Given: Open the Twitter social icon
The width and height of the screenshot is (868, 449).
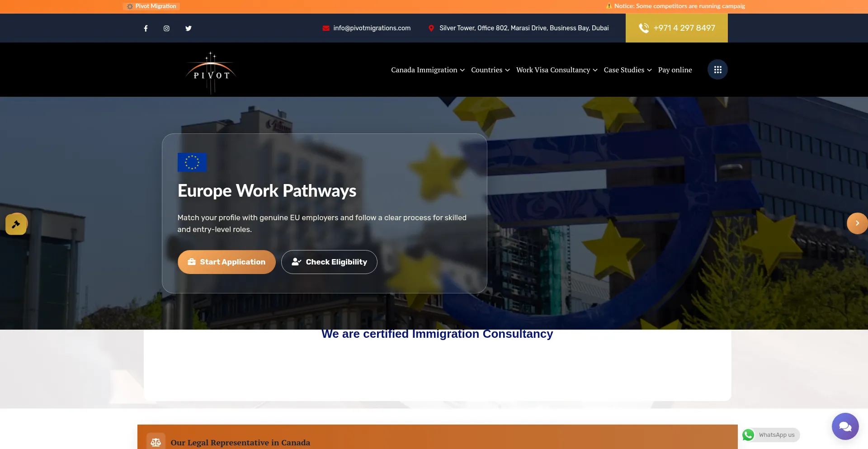Looking at the screenshot, I should (x=189, y=28).
